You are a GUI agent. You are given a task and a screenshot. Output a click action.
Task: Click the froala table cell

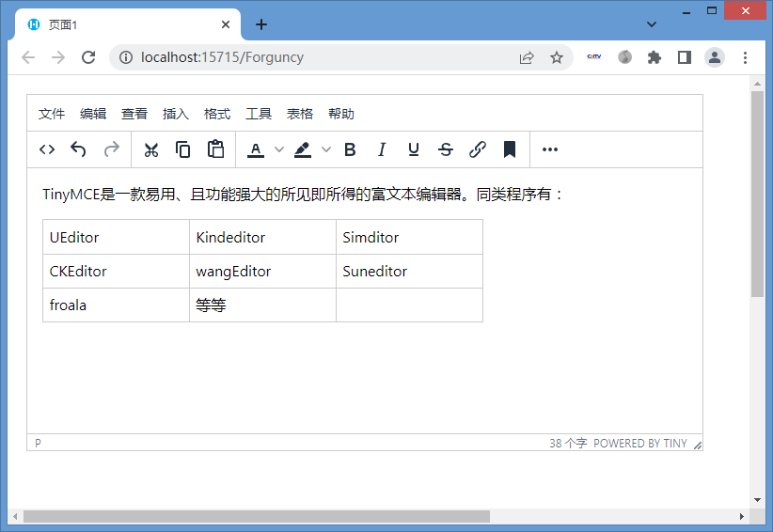[x=117, y=305]
